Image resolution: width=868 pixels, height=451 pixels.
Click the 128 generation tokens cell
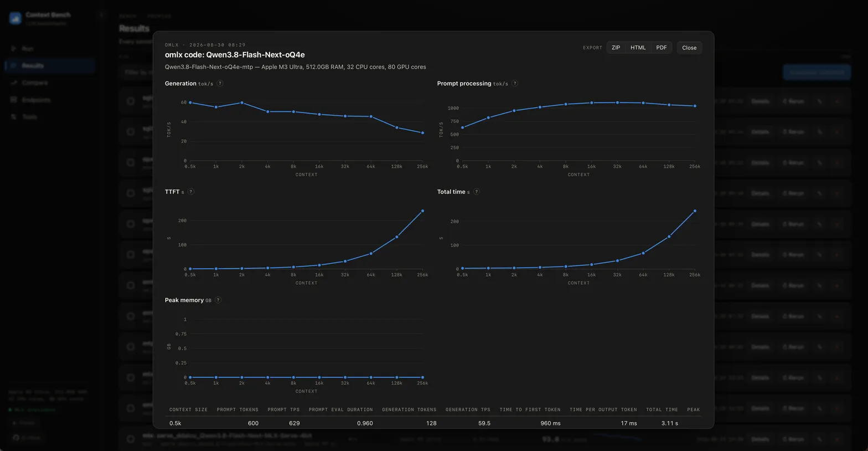tap(431, 423)
